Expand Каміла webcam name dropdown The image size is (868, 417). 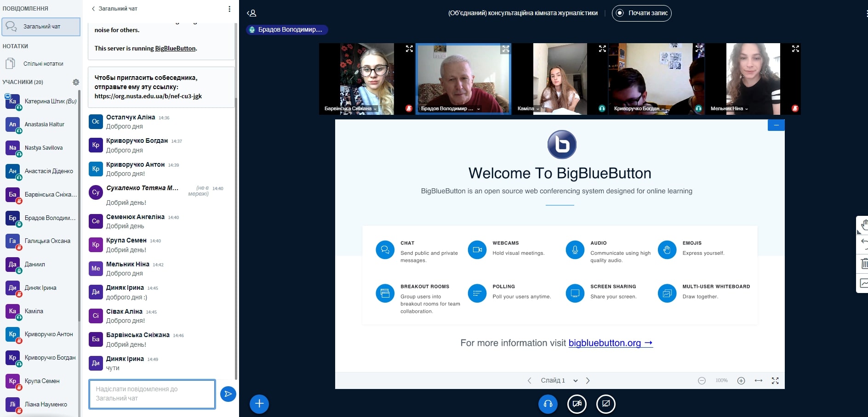pyautogui.click(x=528, y=109)
